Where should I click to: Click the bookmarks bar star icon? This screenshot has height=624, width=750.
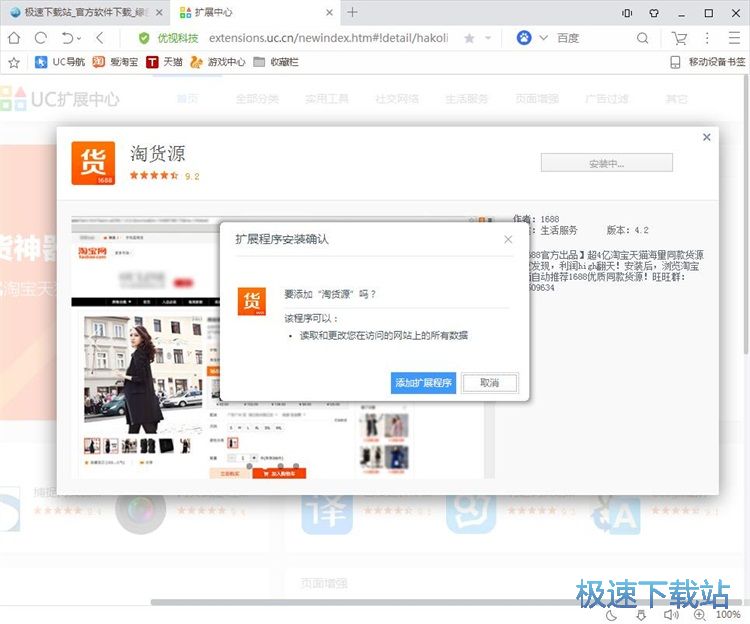pos(14,62)
